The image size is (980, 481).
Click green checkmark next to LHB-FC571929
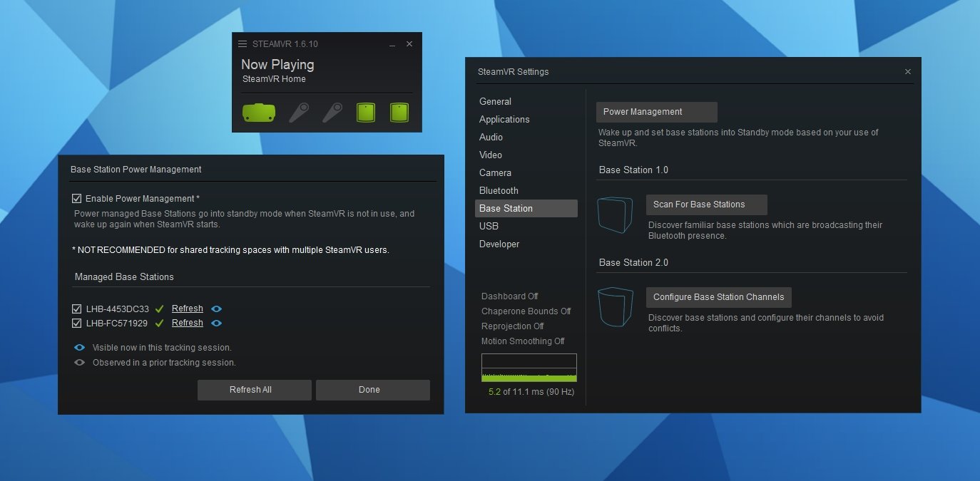coord(160,323)
